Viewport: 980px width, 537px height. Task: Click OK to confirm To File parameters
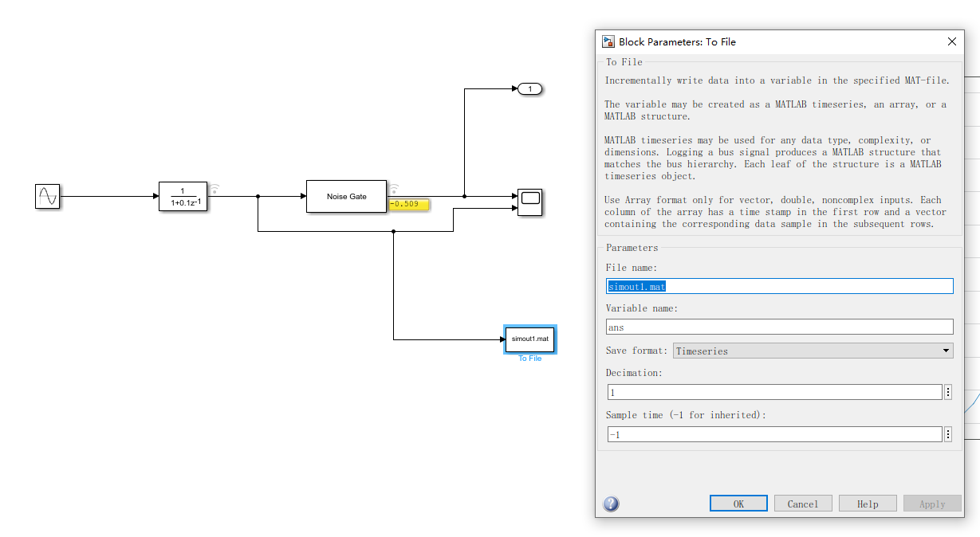[738, 503]
